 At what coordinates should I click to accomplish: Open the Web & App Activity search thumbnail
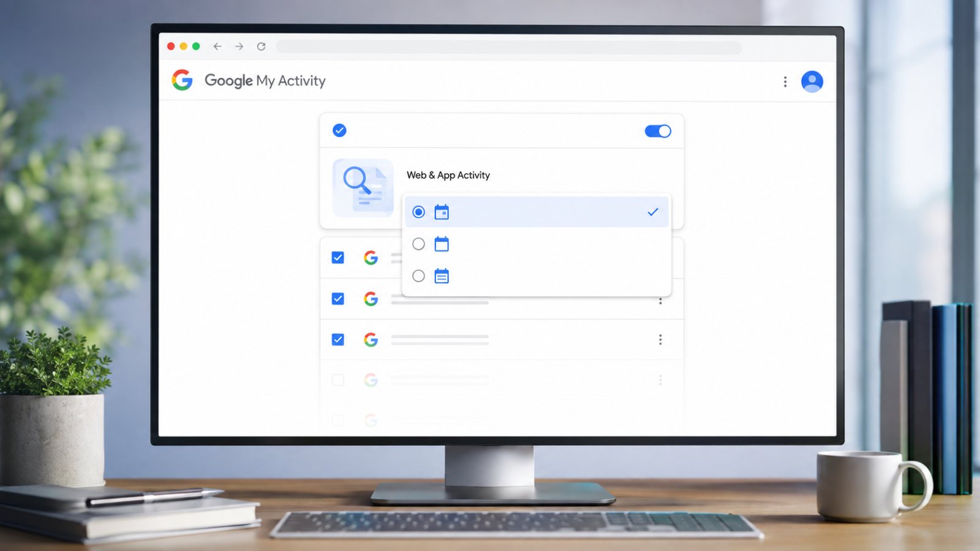(363, 188)
